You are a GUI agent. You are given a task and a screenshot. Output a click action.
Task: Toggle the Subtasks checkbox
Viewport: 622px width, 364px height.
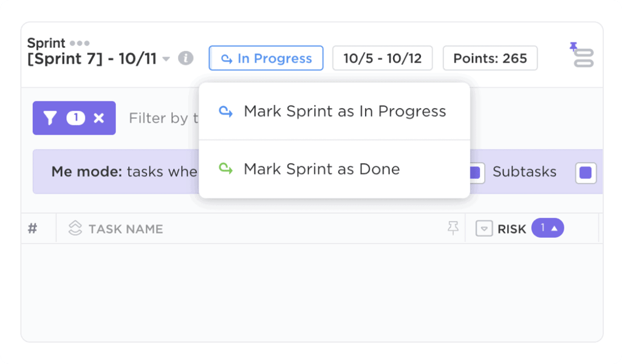[586, 172]
